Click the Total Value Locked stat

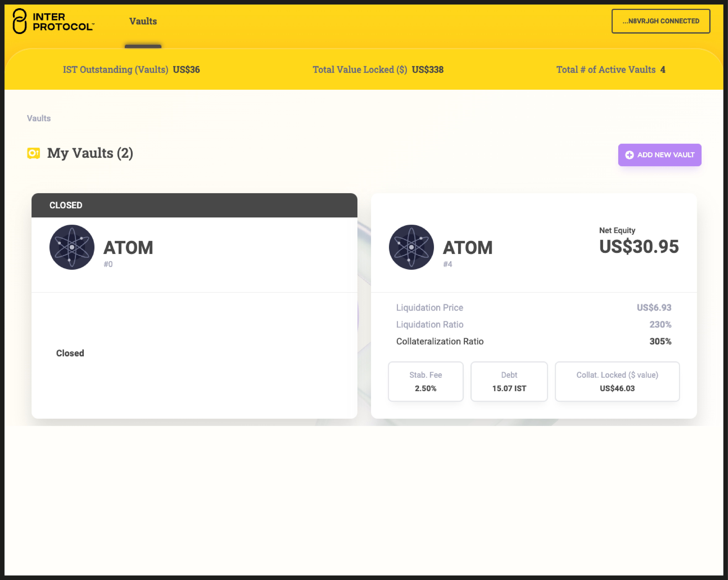378,70
